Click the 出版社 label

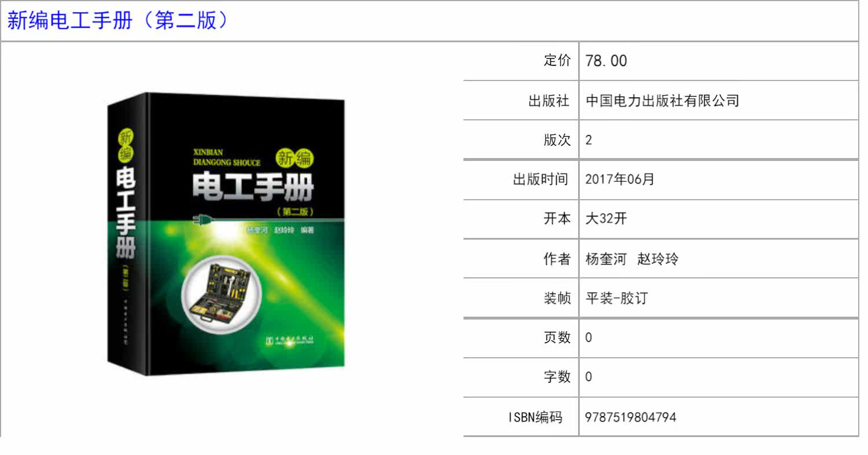(x=550, y=100)
